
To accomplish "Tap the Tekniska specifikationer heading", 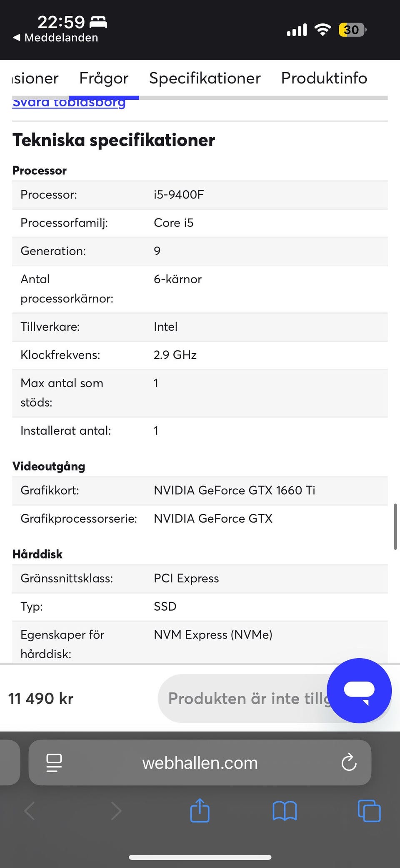I will point(114,140).
